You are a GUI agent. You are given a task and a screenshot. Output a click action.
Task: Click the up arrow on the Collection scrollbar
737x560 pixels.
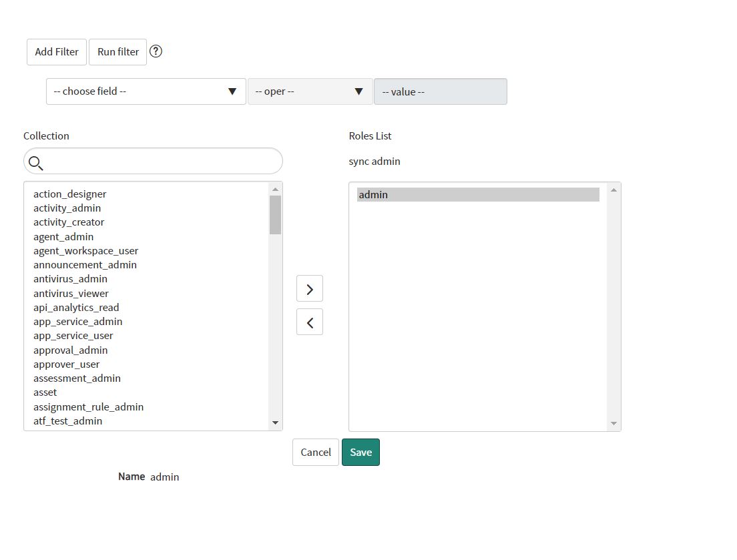click(275, 188)
